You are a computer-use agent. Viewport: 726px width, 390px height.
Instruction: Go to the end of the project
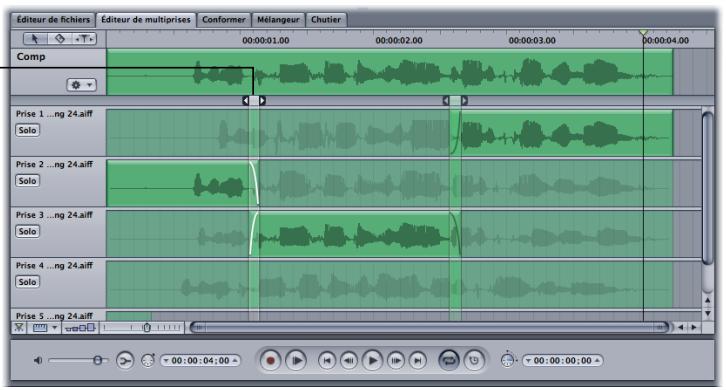click(418, 360)
